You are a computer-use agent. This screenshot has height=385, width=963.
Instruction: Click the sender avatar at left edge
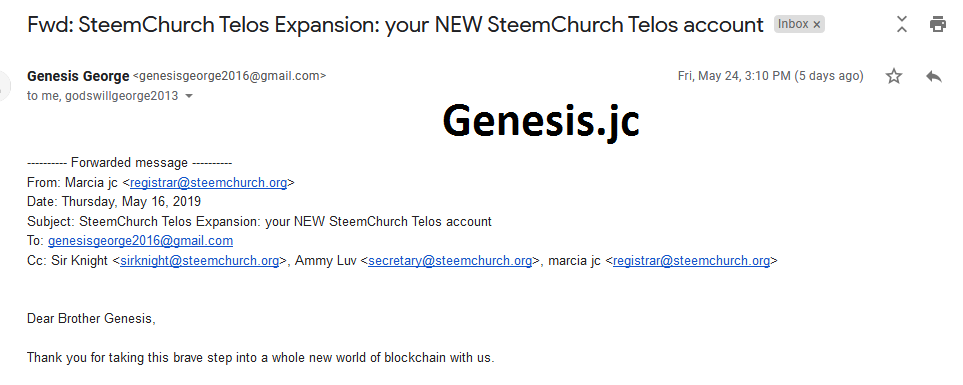pos(5,86)
